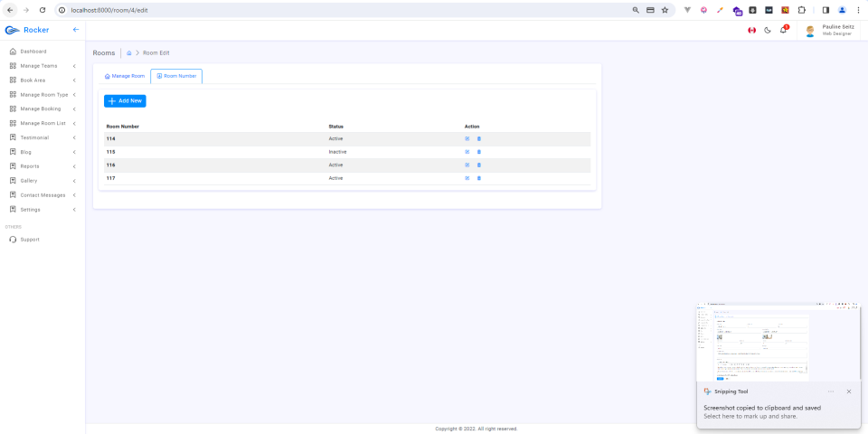Open Snipping Tool screenshot thumbnail

[778, 342]
